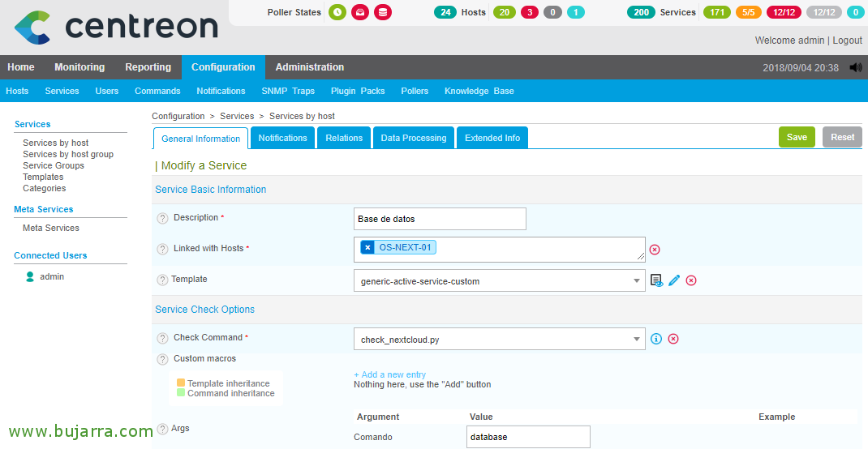Click the Comando value input field
Viewport: 868px width, 449px height.
point(529,437)
